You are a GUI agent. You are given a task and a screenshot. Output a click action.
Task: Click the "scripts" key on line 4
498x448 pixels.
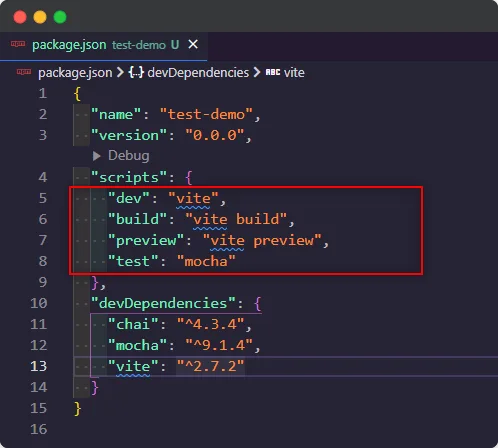pyautogui.click(x=129, y=177)
